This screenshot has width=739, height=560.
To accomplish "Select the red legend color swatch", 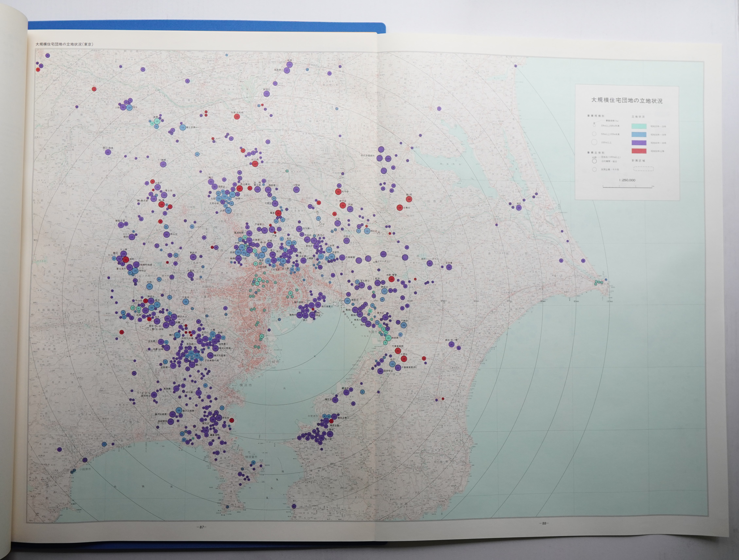I will click(x=639, y=151).
